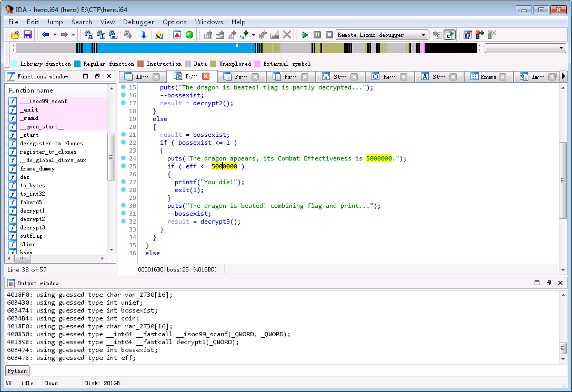Viewport: 572px width, 392px height.
Task: Toggle breakpoint dot on line 17
Action: (x=123, y=103)
